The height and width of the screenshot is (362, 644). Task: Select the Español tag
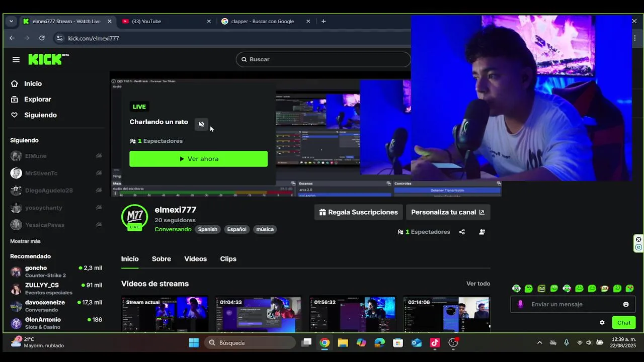[236, 229]
